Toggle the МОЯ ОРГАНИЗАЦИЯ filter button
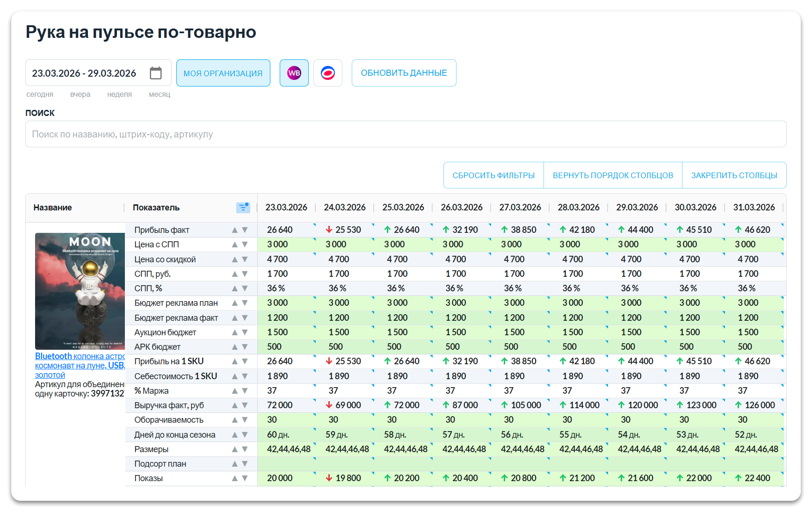812x512 pixels. (x=223, y=73)
